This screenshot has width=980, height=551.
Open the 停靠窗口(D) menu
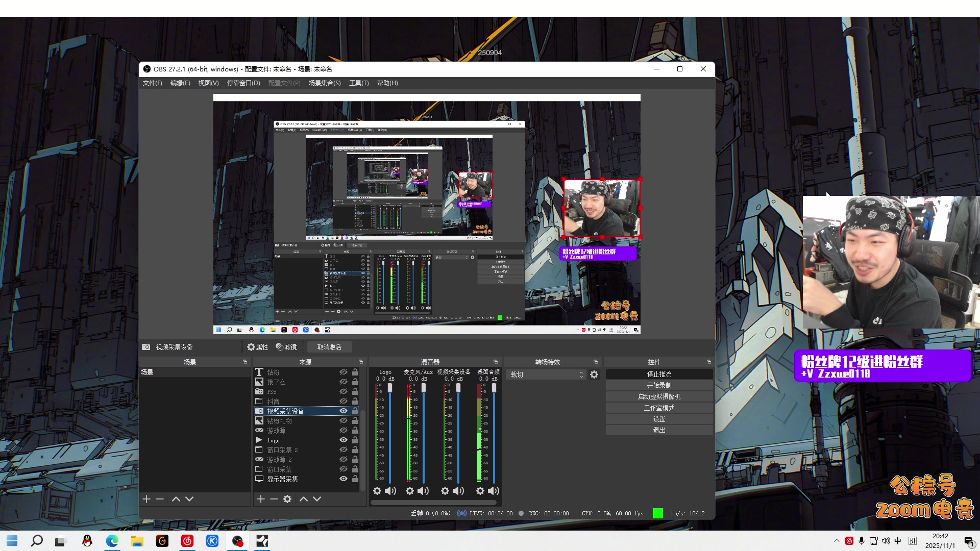(x=243, y=83)
